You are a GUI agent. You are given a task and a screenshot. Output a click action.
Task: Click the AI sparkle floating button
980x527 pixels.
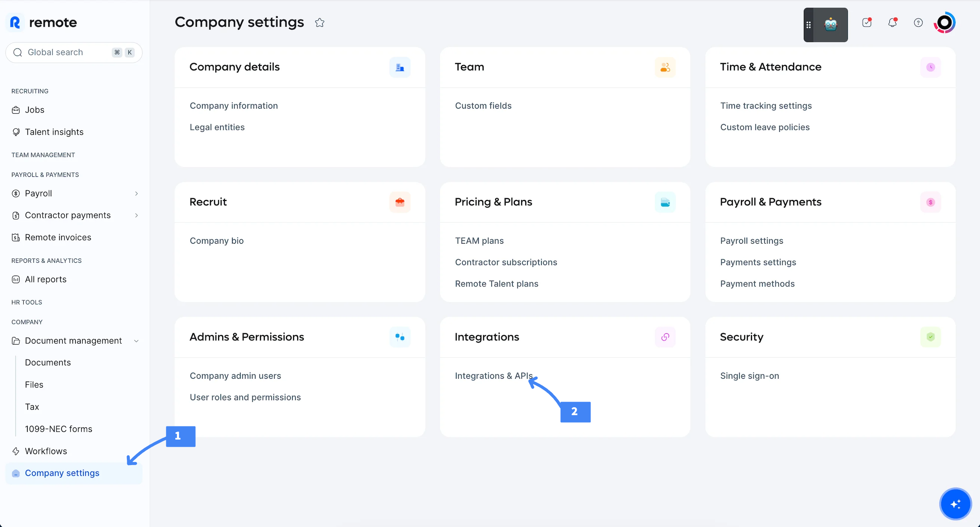coord(955,504)
